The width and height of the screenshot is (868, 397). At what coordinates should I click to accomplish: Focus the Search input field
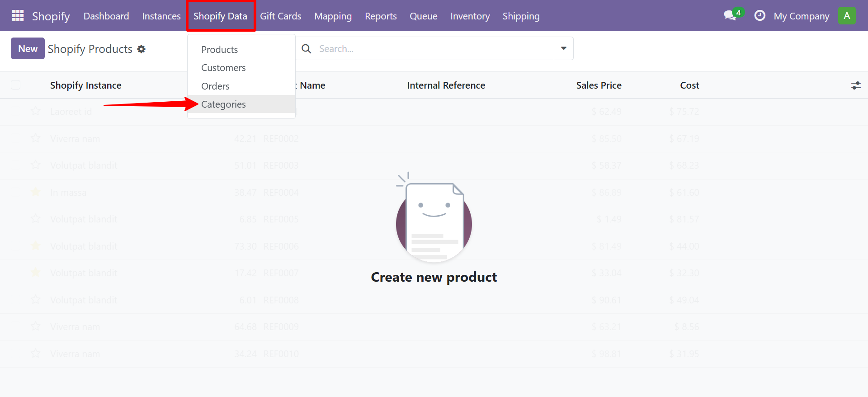click(434, 48)
